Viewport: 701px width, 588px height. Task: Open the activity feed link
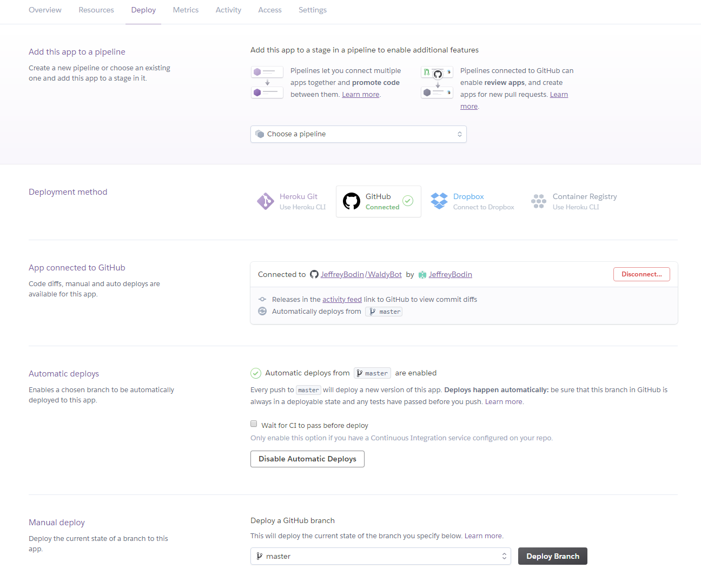pyautogui.click(x=342, y=300)
